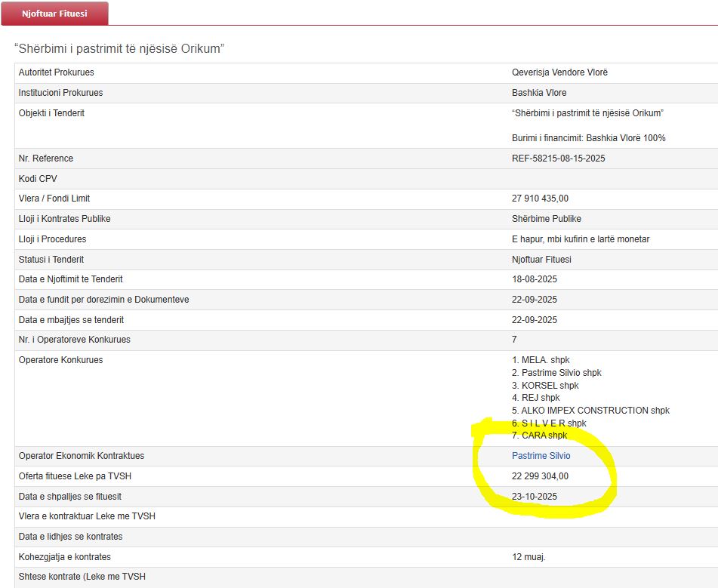718x588 pixels.
Task: Select the Statusi i Tenderit row label
Action: click(x=52, y=259)
